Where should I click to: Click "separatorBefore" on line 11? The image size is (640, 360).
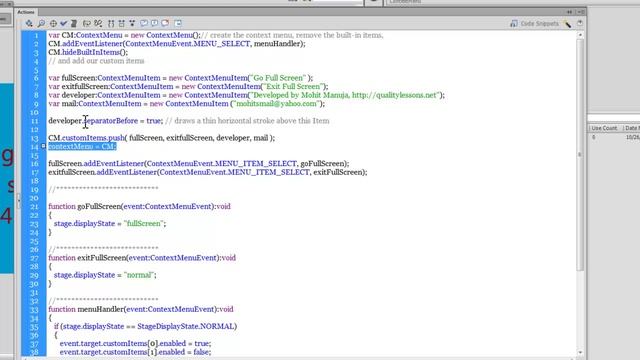click(x=111, y=120)
